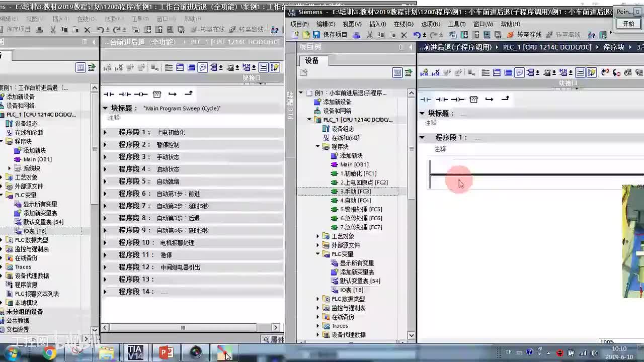The height and width of the screenshot is (362, 644).
Task: Insert an empty box in right editor
Action: [473, 100]
